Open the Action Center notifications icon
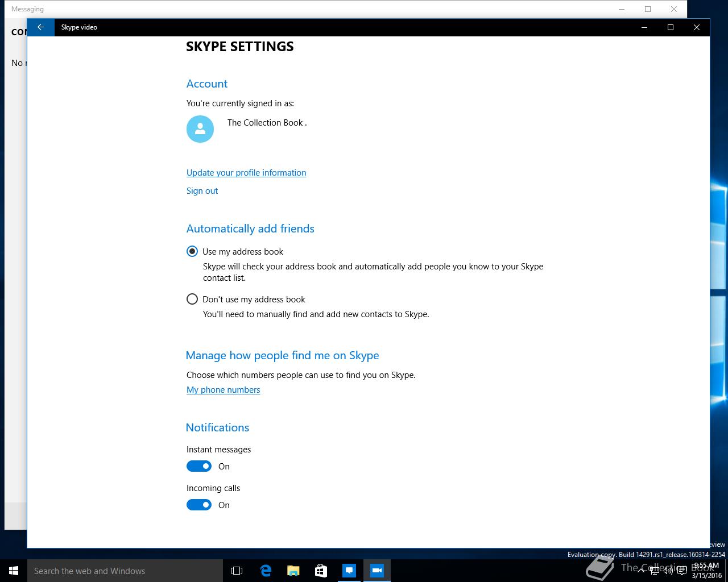The height and width of the screenshot is (582, 728). pyautogui.click(x=682, y=571)
